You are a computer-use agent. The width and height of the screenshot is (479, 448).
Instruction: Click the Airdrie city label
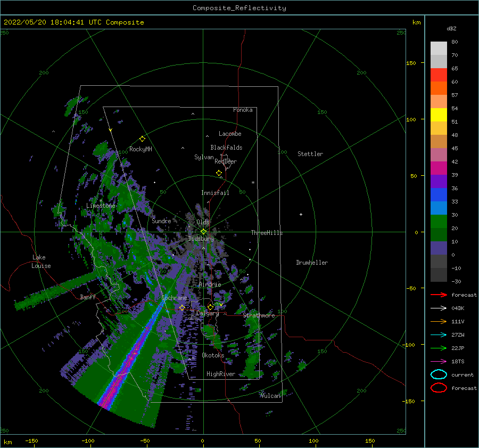pos(210,284)
